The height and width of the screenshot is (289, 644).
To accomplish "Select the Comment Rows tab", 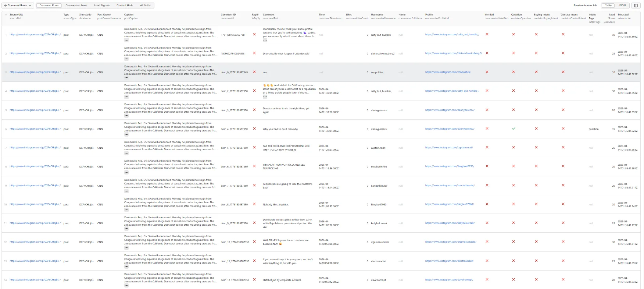I will 49,6.
